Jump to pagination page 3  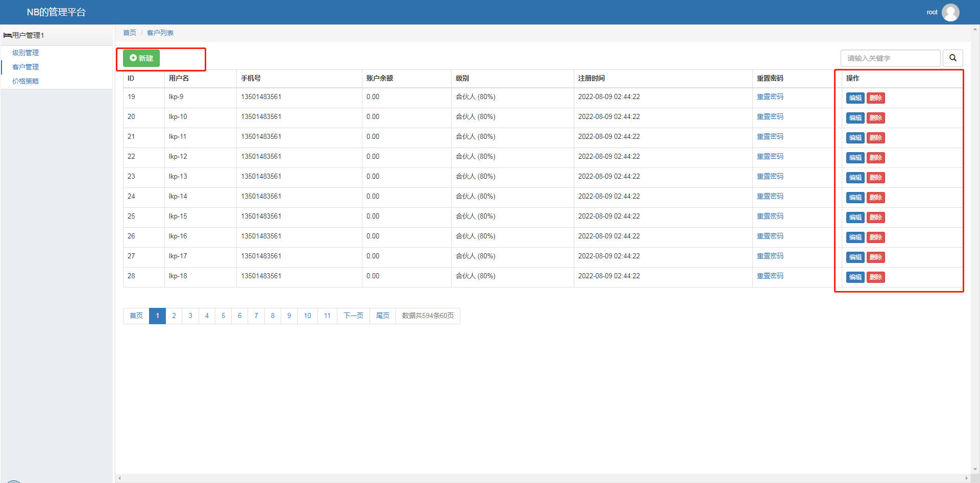click(x=190, y=316)
